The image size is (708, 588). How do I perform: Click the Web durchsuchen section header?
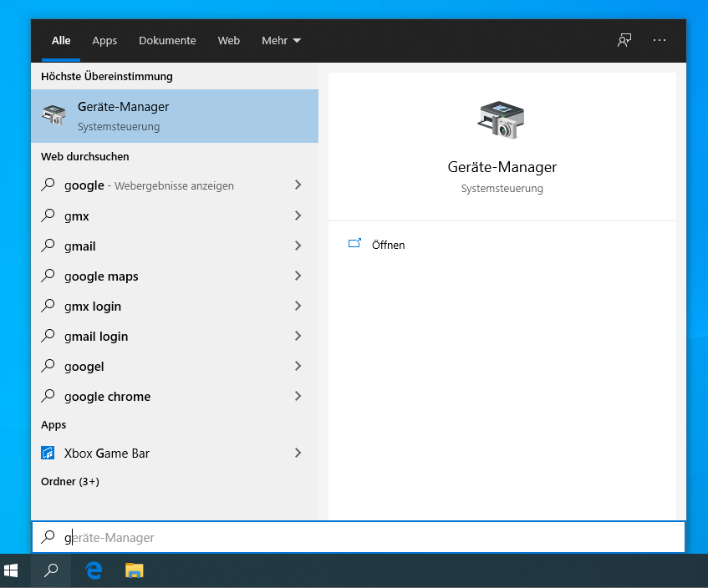click(85, 156)
